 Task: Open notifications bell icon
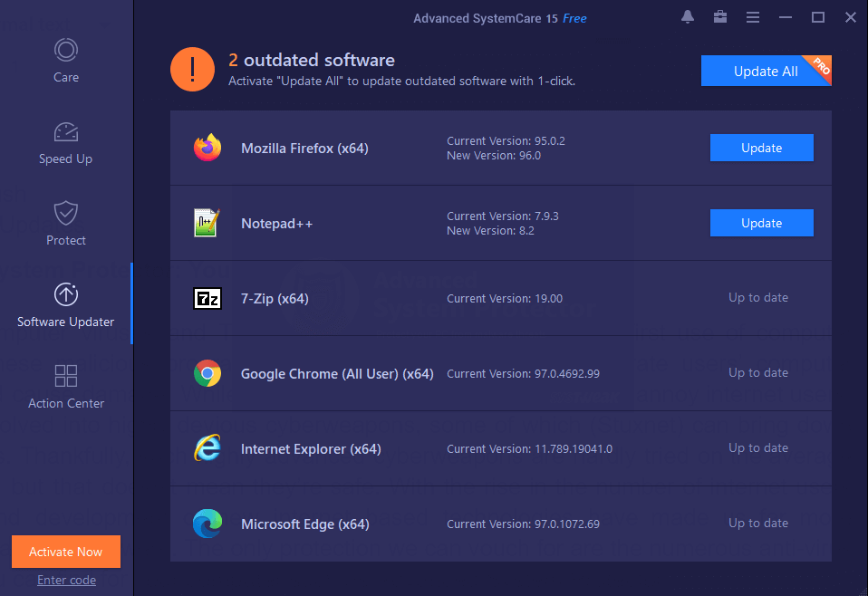coord(688,17)
